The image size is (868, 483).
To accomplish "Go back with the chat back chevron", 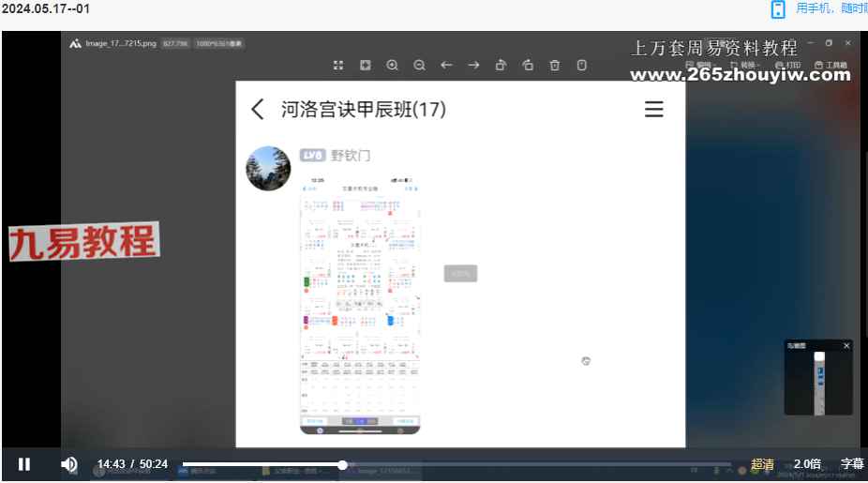I will (x=258, y=109).
